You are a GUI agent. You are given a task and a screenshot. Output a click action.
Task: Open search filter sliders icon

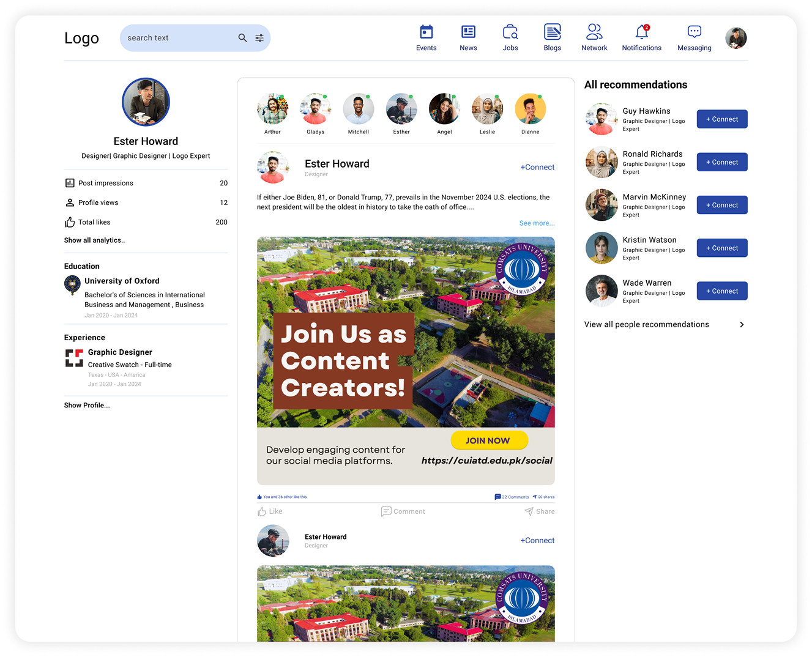259,38
